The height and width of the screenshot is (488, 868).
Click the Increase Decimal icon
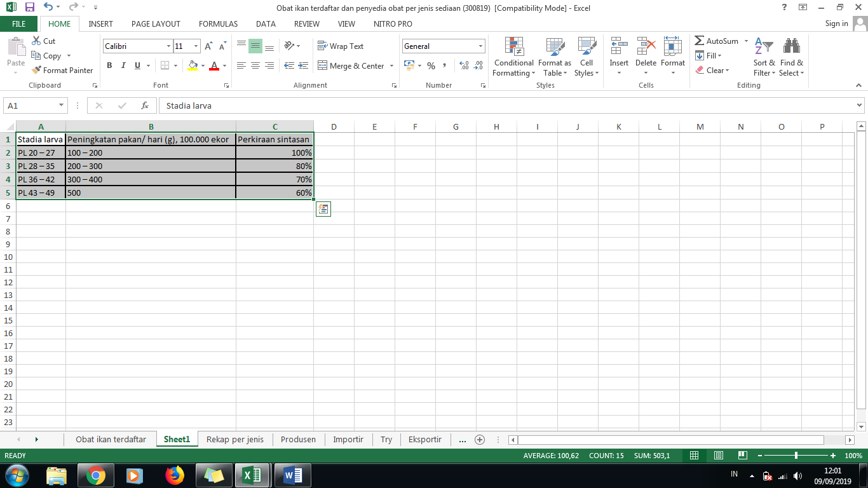[464, 65]
